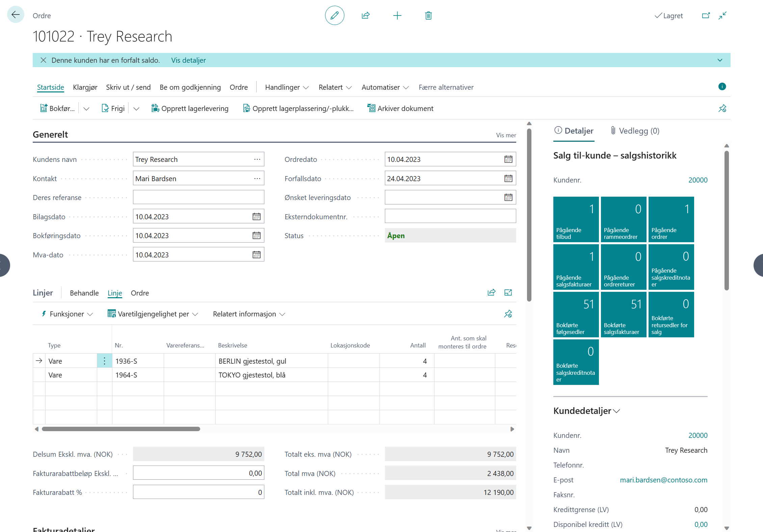Open the calendar picker for Forfallsdato
Viewport: 763px width, 532px height.
(508, 178)
